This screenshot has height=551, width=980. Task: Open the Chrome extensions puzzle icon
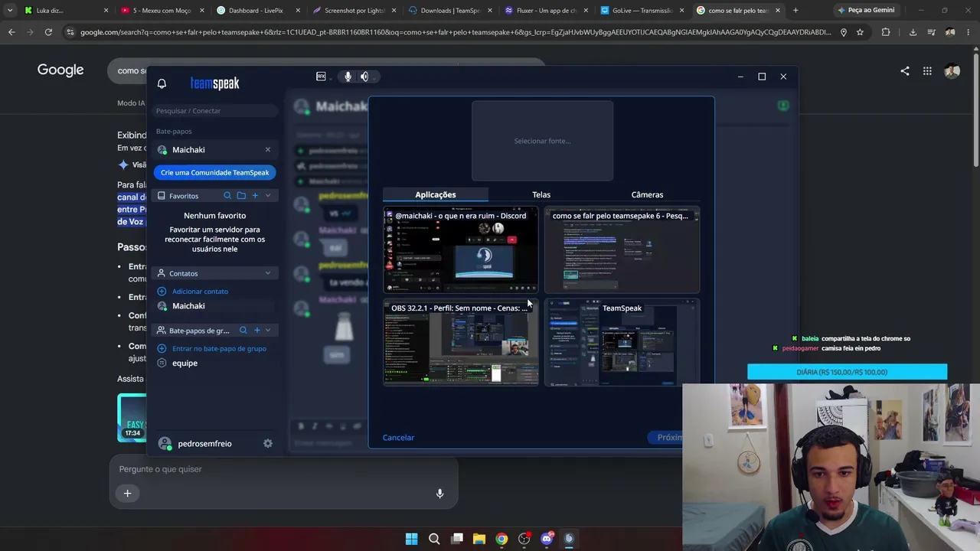point(886,32)
